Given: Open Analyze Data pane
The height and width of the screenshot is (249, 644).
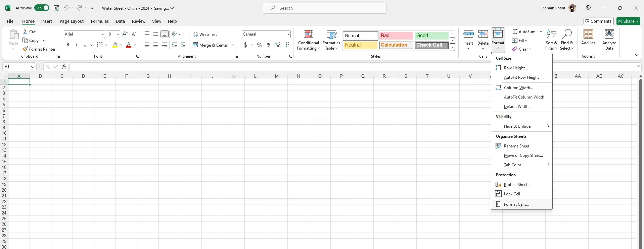Looking at the screenshot, I should point(609,40).
